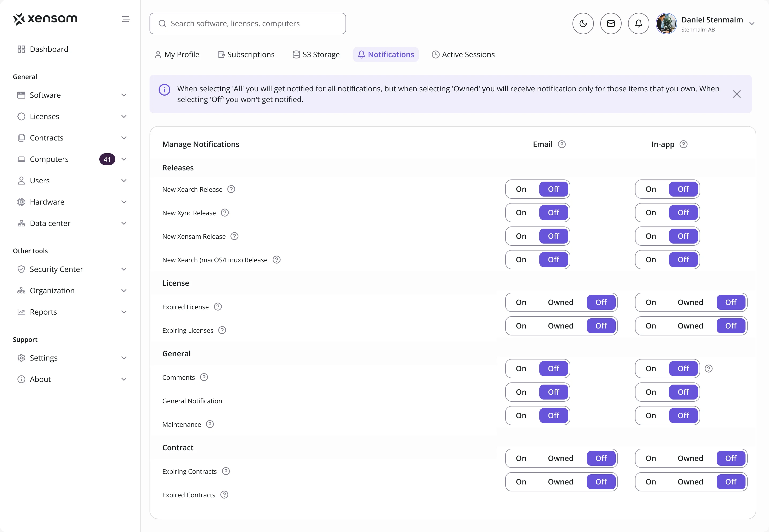
Task: Click help icon beside Maintenance
Action: [210, 424]
